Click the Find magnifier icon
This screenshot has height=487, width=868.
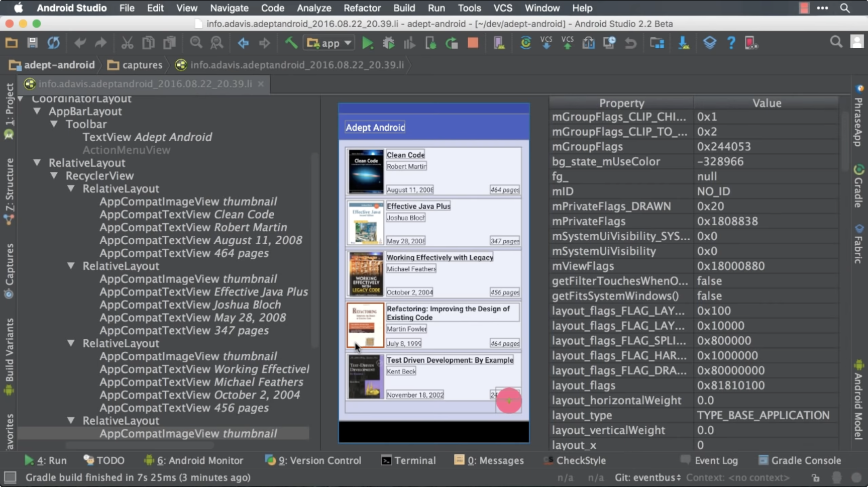pos(196,43)
